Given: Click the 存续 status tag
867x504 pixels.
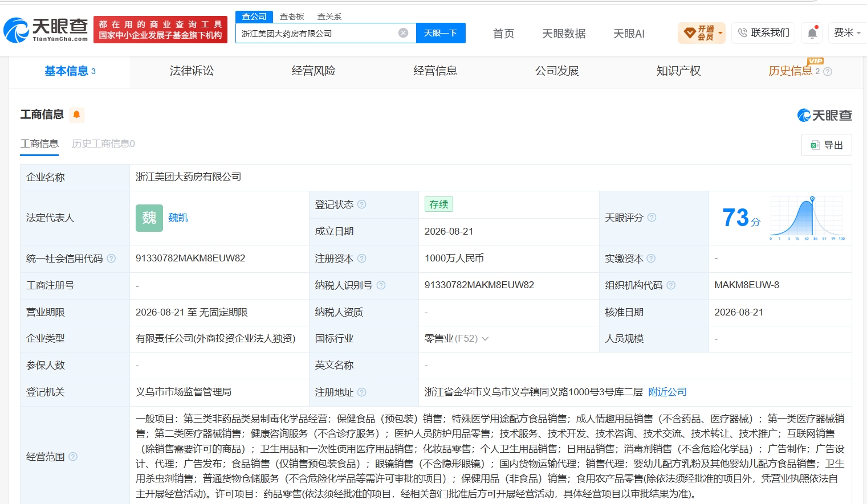Looking at the screenshot, I should (x=439, y=204).
